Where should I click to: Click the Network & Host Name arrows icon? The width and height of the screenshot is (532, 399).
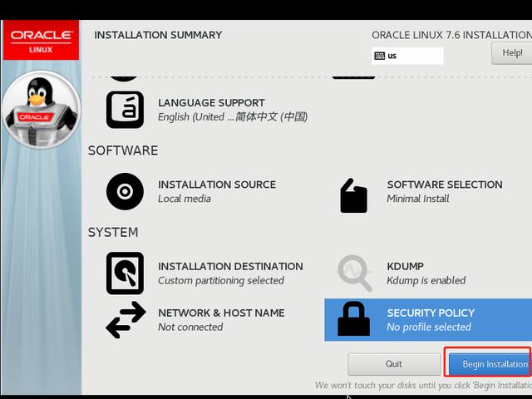[x=126, y=319]
